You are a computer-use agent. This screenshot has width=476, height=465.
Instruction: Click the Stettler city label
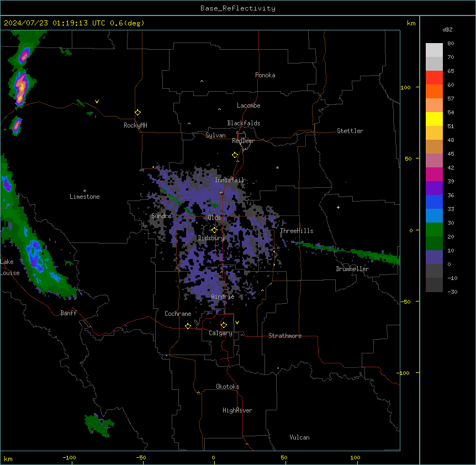(350, 131)
